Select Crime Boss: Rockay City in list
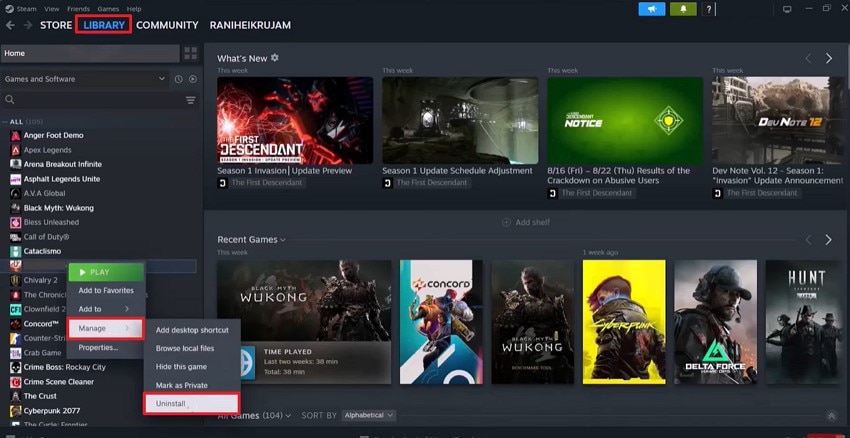The image size is (850, 438). pos(65,368)
